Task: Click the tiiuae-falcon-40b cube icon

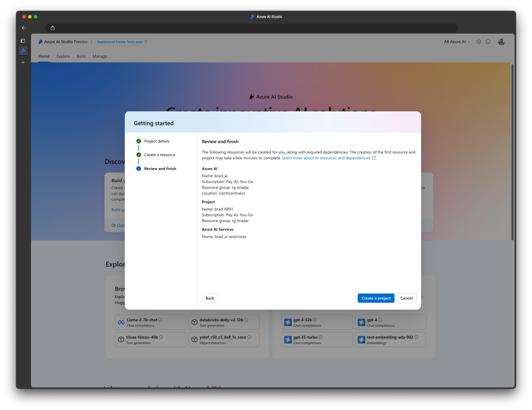Action: point(121,339)
